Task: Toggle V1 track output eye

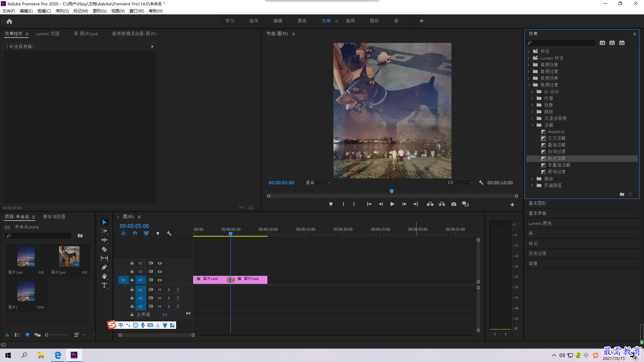Action: (x=160, y=280)
